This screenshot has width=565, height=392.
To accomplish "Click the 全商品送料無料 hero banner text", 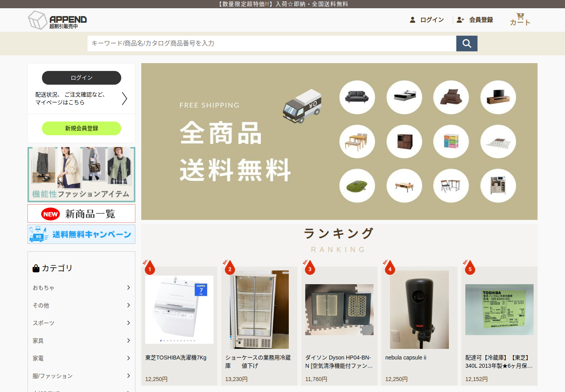I will (235, 152).
